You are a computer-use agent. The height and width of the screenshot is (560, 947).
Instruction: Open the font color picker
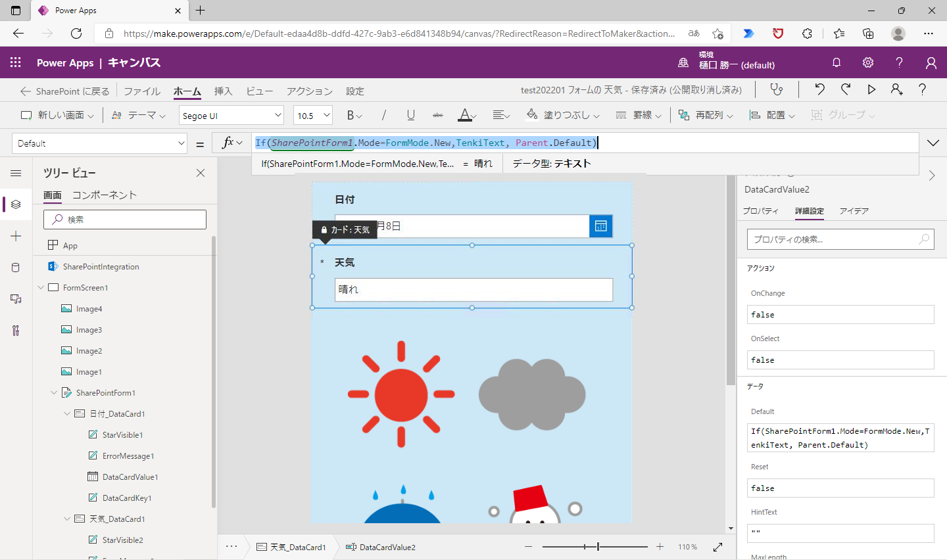[x=467, y=115]
